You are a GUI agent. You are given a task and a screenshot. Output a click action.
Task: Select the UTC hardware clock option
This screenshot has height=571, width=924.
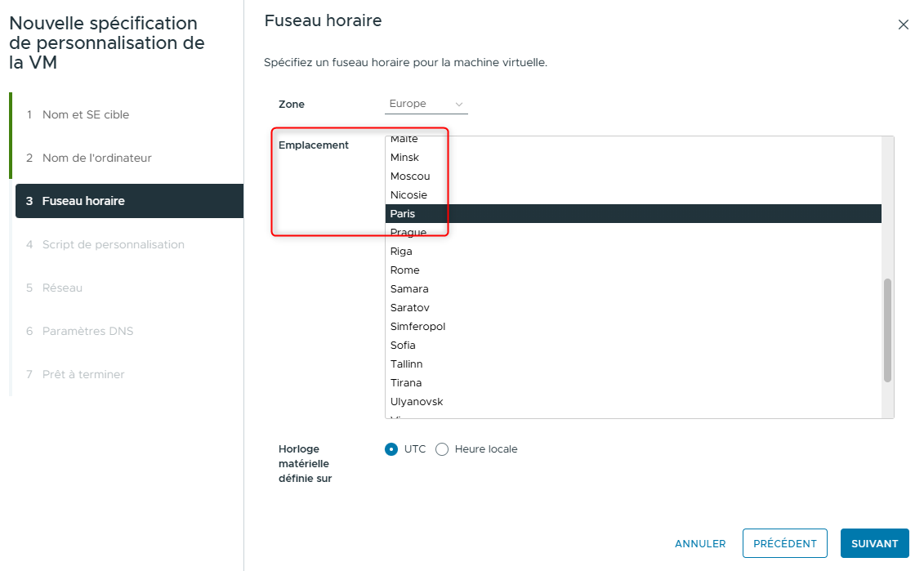[392, 449]
